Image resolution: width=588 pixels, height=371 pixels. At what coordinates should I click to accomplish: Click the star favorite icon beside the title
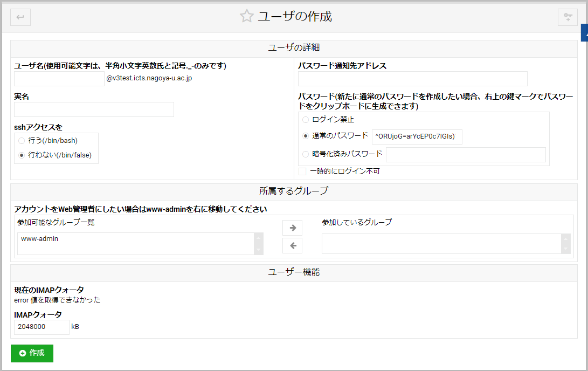click(x=246, y=16)
